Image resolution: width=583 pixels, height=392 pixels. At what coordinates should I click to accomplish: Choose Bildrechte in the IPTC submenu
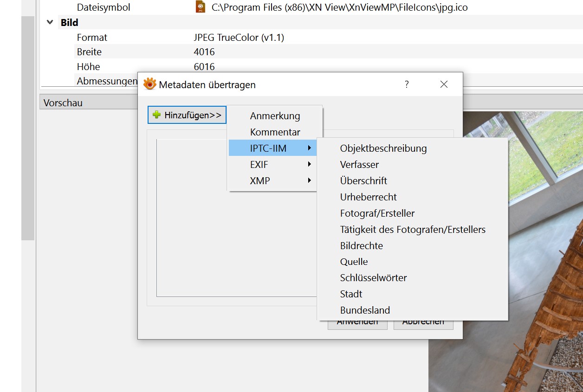[x=413, y=246]
